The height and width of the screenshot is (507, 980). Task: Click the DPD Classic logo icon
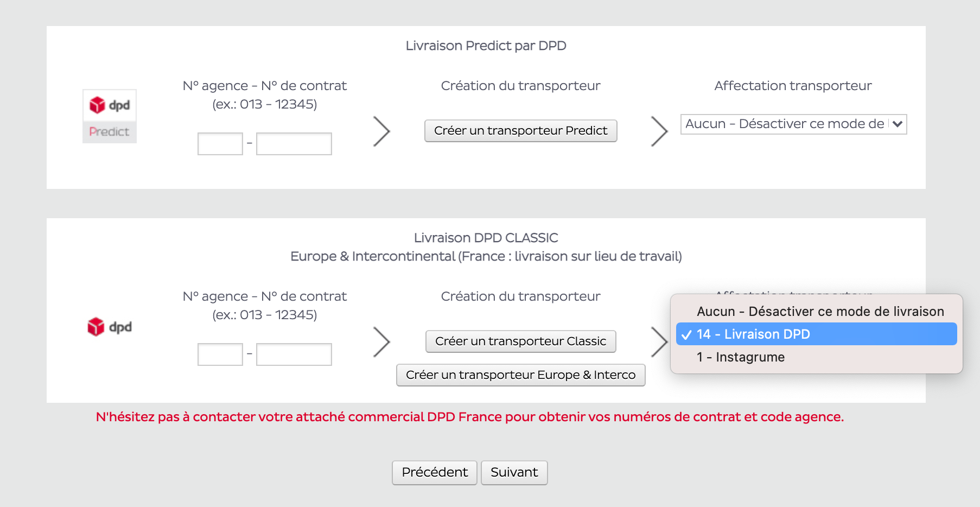tap(109, 327)
